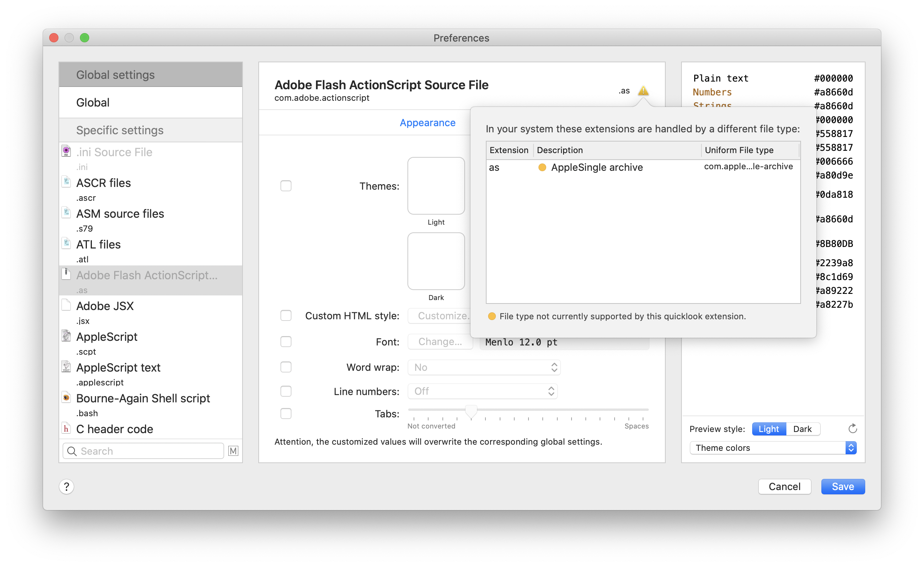Switch to the Appearance tab
Screen dimensions: 924x567
[427, 123]
